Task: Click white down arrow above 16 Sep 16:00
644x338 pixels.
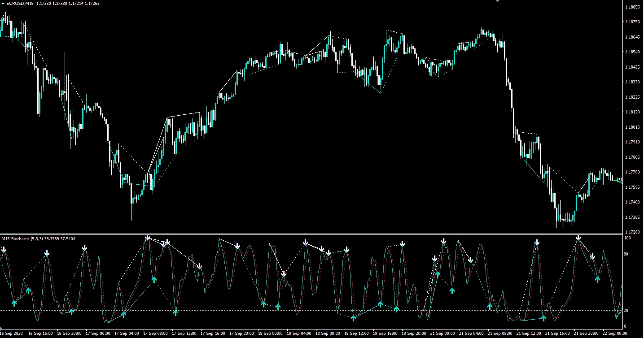Action: (47, 254)
